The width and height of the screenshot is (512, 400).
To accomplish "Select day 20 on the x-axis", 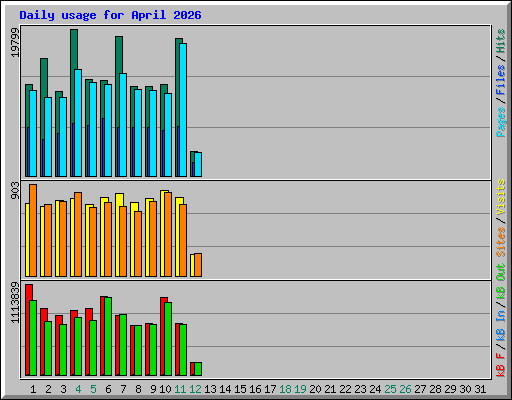I will [x=315, y=389].
